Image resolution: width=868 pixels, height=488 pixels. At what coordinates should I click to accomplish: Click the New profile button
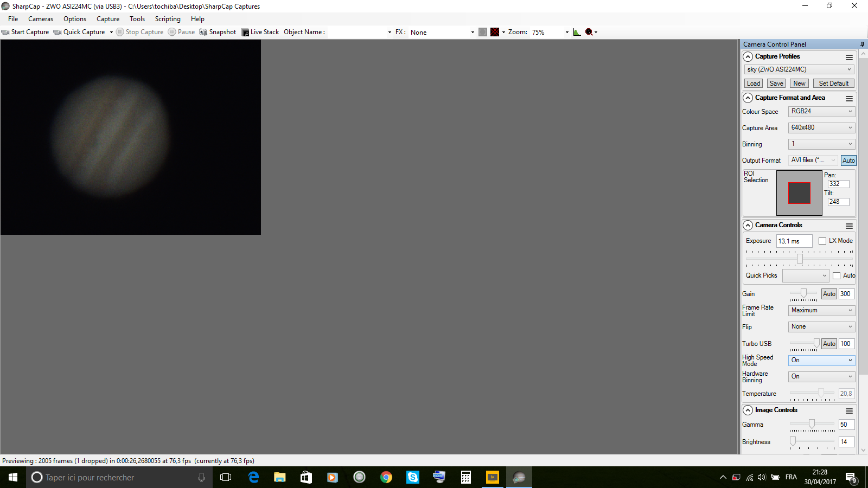(799, 84)
